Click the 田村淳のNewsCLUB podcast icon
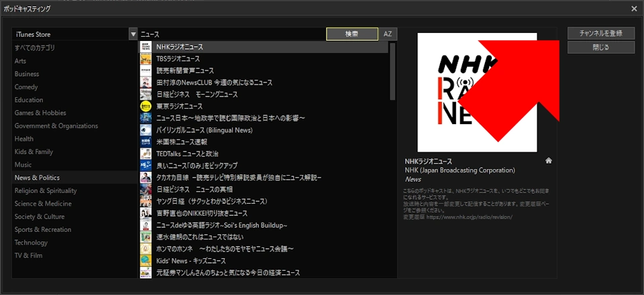644x295 pixels. (x=146, y=82)
